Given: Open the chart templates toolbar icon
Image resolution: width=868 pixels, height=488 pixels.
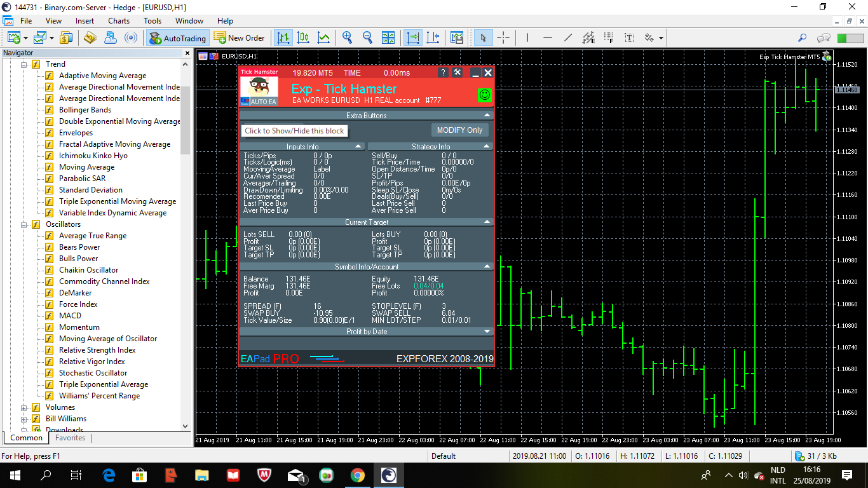Looking at the screenshot, I should click(x=457, y=38).
